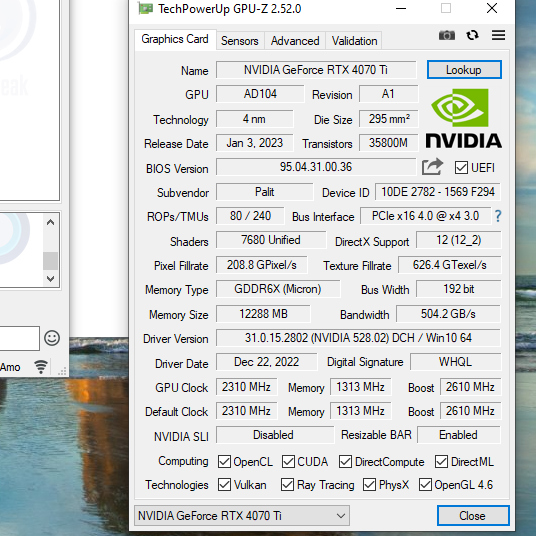Image resolution: width=536 pixels, height=536 pixels.
Task: Toggle the Ray Tracing checkbox
Action: pos(287,484)
